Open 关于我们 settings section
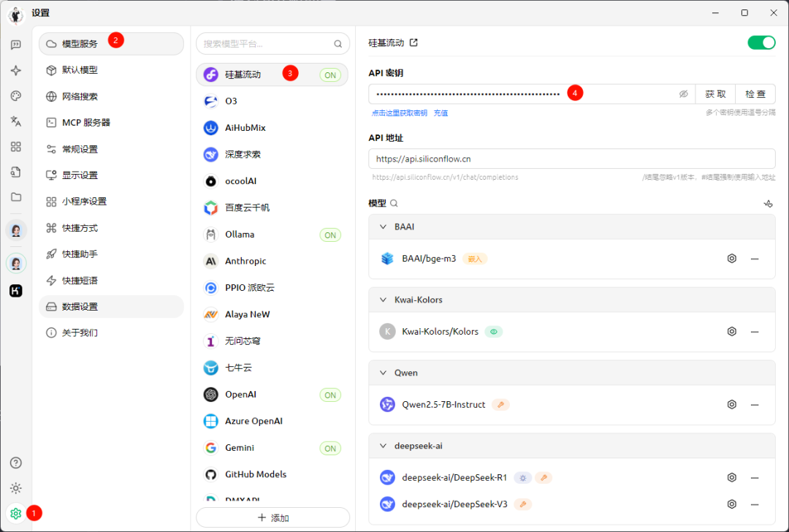The image size is (789, 532). [x=111, y=332]
